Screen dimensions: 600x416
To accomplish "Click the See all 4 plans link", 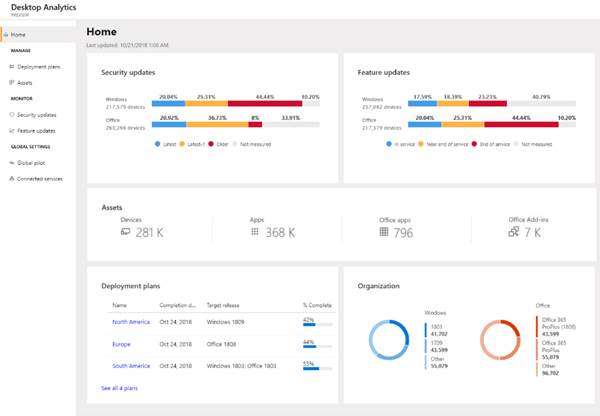I will [119, 388].
